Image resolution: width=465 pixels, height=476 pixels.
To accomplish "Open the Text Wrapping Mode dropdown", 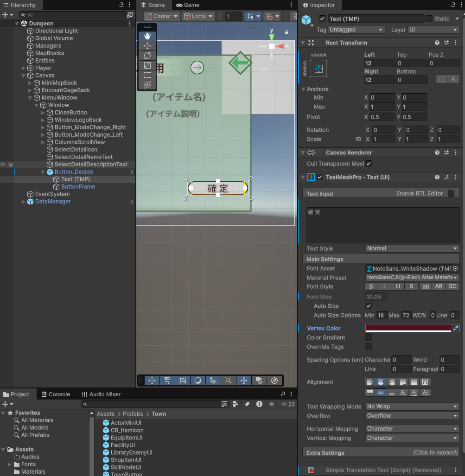I will pyautogui.click(x=412, y=406).
